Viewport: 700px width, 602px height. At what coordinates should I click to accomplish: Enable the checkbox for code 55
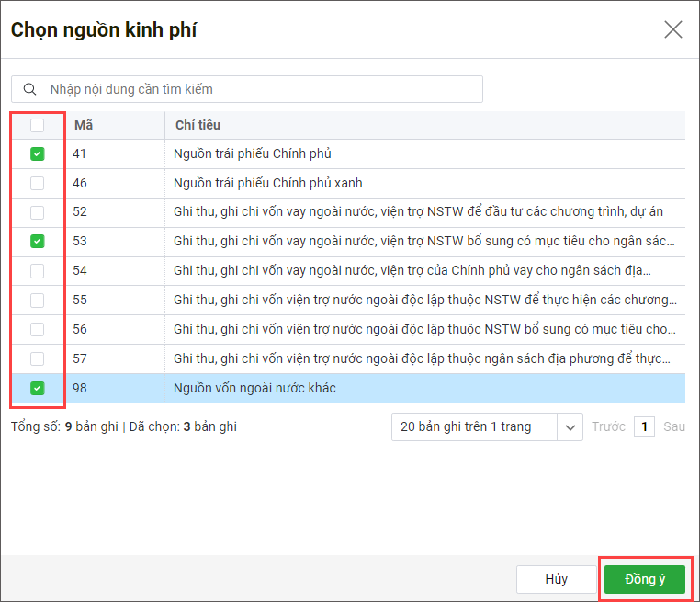pos(37,301)
